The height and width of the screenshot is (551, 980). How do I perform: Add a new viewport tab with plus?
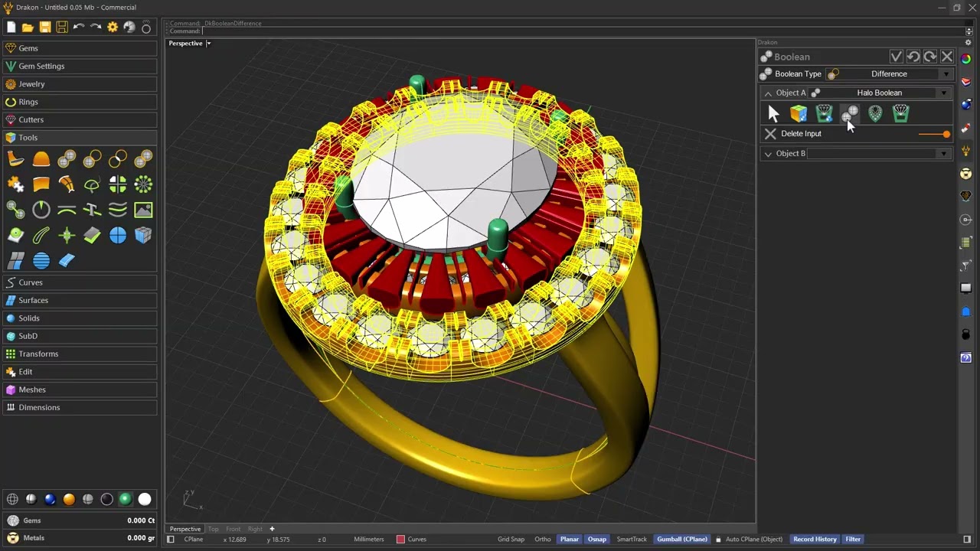(272, 529)
